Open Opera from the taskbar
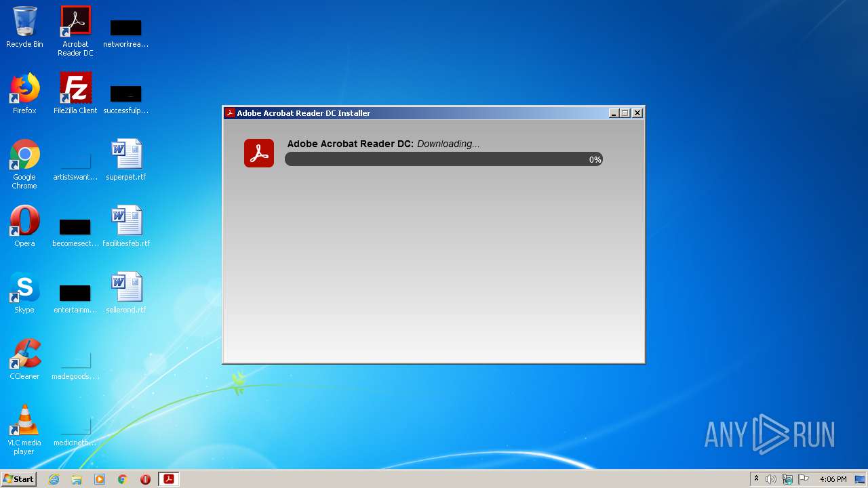The height and width of the screenshot is (488, 868). pyautogui.click(x=145, y=479)
